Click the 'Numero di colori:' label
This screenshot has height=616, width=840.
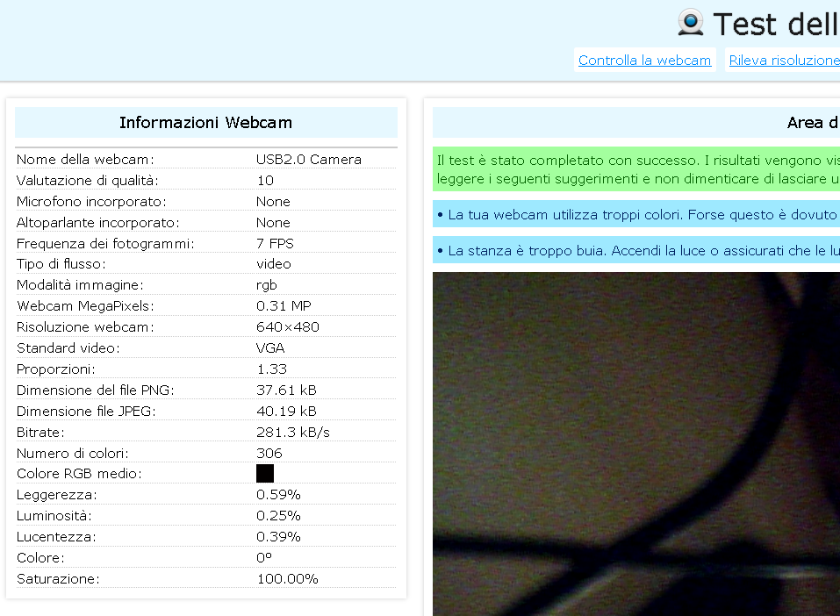click(73, 454)
